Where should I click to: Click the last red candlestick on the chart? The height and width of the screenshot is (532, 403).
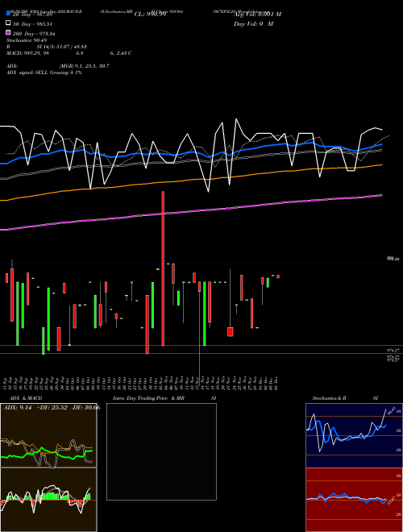(278, 276)
